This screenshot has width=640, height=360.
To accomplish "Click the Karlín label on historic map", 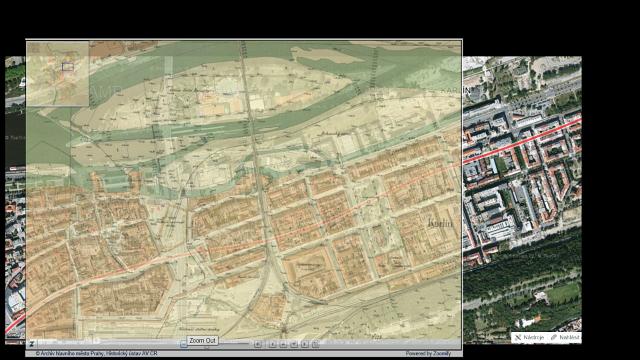I will [x=440, y=223].
